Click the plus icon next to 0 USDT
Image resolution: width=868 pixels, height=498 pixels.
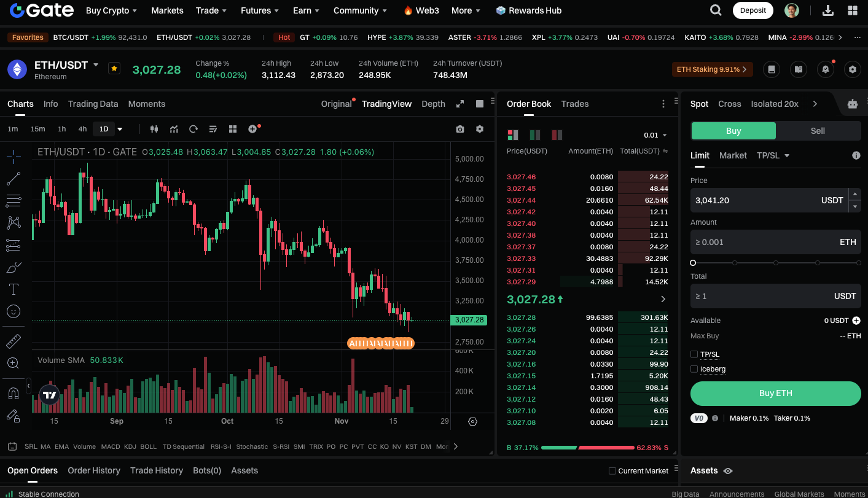856,321
